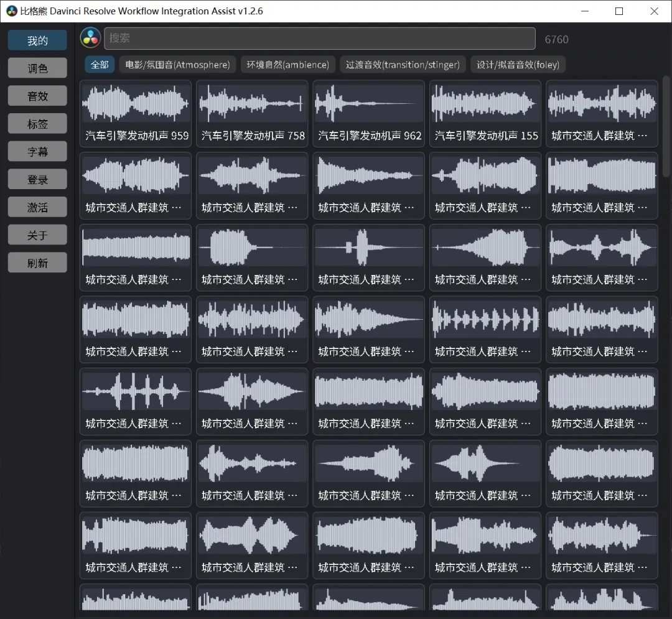The width and height of the screenshot is (672, 619).
Task: Close the Workflow Integration Assist window
Action: tap(654, 11)
